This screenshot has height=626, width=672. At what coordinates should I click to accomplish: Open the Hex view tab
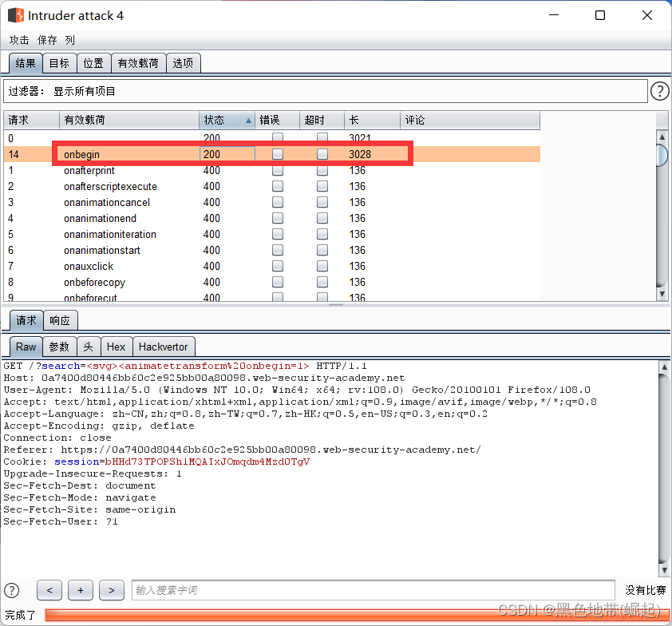[x=117, y=347]
